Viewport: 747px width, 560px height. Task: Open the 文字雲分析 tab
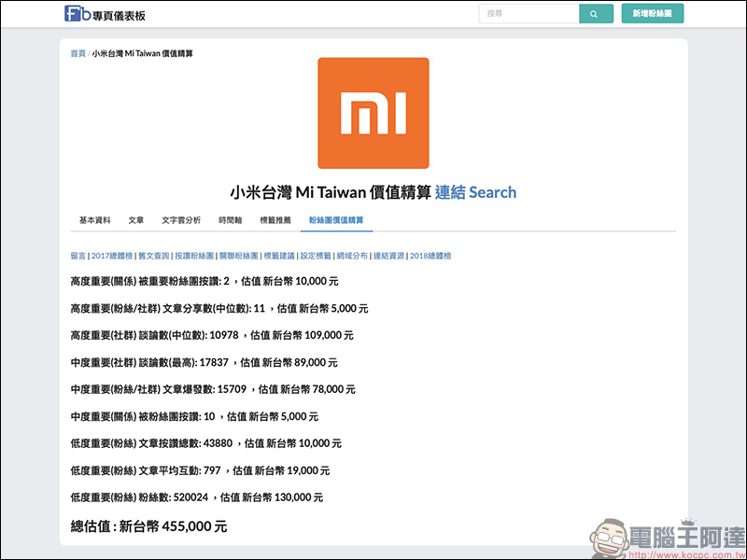coord(181,220)
